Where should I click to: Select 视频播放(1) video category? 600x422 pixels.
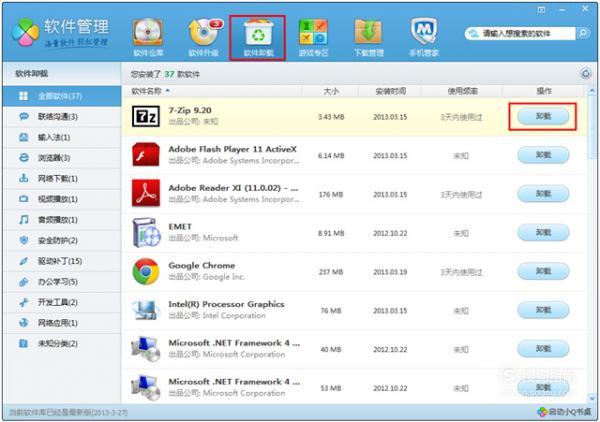point(62,199)
